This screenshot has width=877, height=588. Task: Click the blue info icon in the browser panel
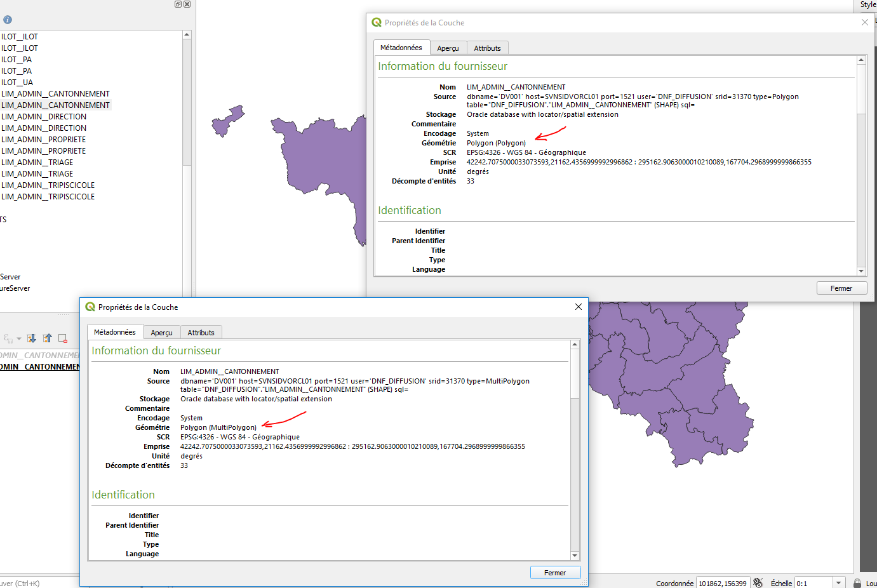coord(6,19)
